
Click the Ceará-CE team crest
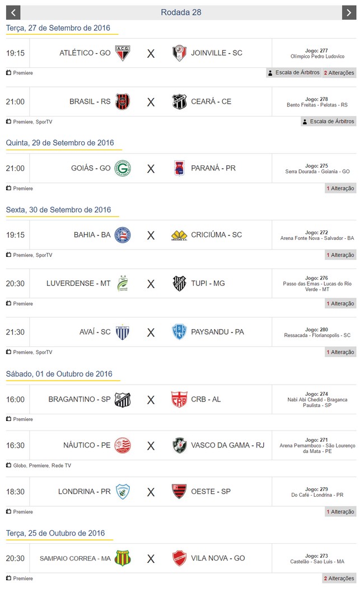(179, 101)
